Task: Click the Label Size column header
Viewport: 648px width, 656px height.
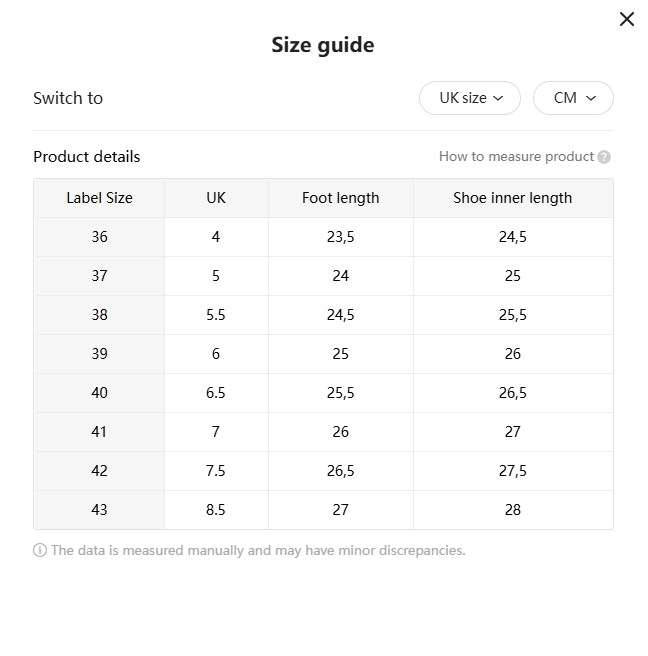Action: [x=99, y=198]
